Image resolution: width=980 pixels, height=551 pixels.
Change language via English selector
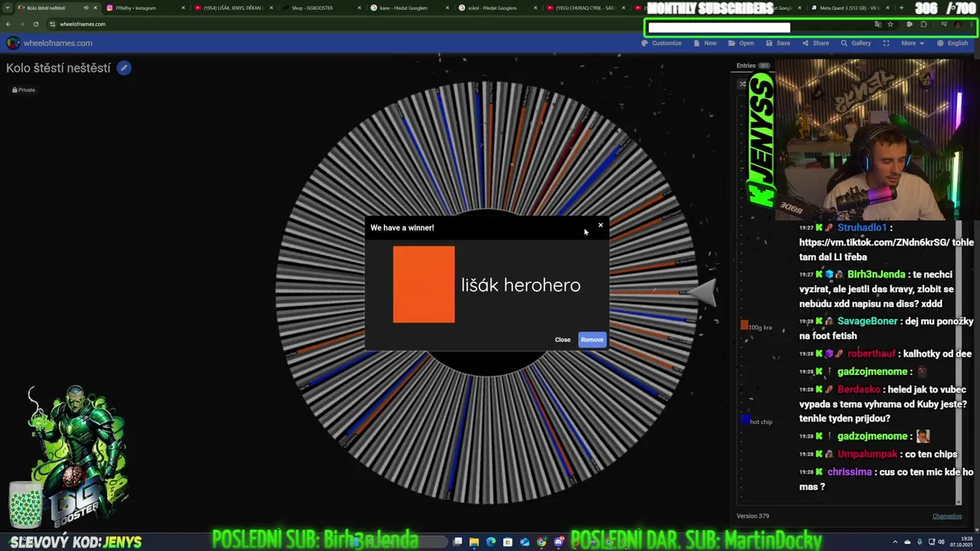pyautogui.click(x=952, y=43)
